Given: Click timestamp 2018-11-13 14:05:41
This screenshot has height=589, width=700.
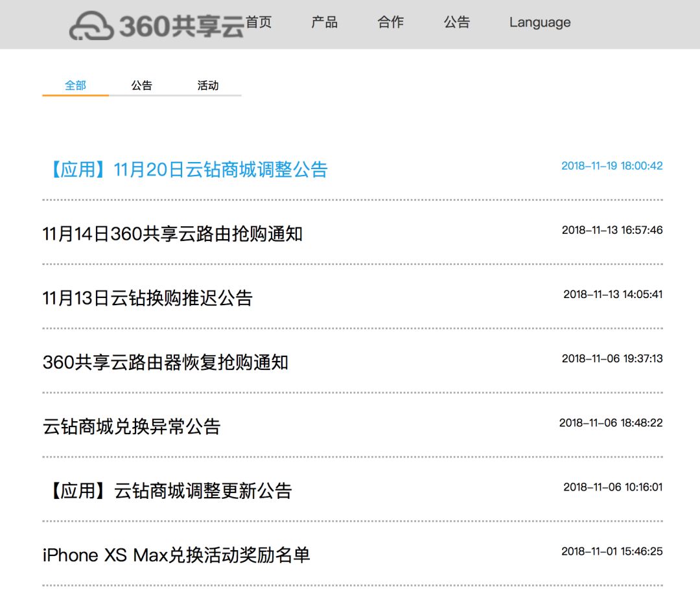Looking at the screenshot, I should click(613, 294).
